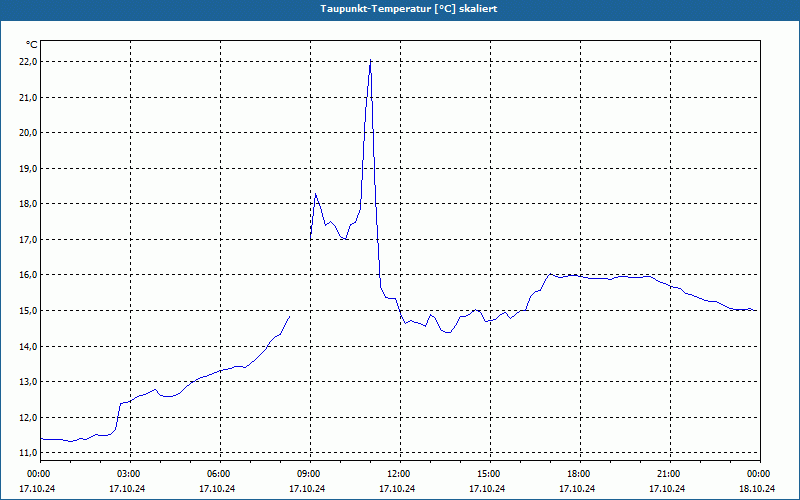This screenshot has width=800, height=500.
Task: Select the °C unit label on the axis
Action: pyautogui.click(x=32, y=45)
